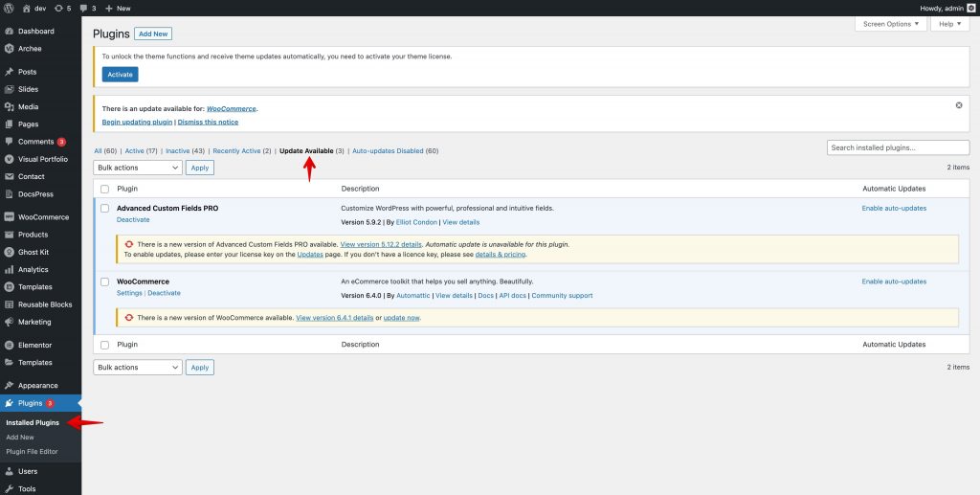Dismiss the WooCommerce update notice with X
This screenshot has width=980, height=495.
(x=959, y=105)
